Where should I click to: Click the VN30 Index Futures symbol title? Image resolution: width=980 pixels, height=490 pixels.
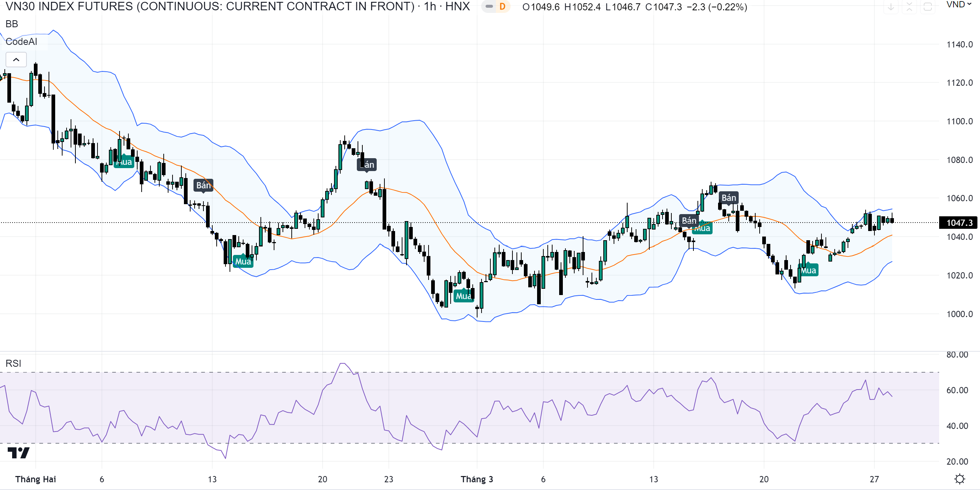209,7
